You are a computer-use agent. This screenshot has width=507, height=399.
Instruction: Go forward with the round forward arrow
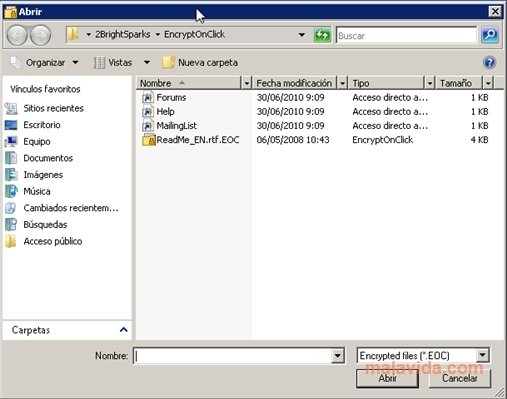[x=40, y=35]
